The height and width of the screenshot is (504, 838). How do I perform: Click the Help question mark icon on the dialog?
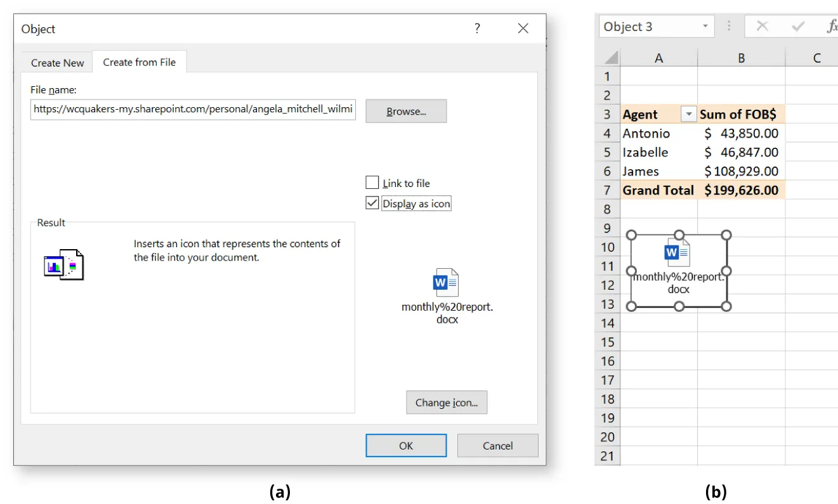[476, 28]
